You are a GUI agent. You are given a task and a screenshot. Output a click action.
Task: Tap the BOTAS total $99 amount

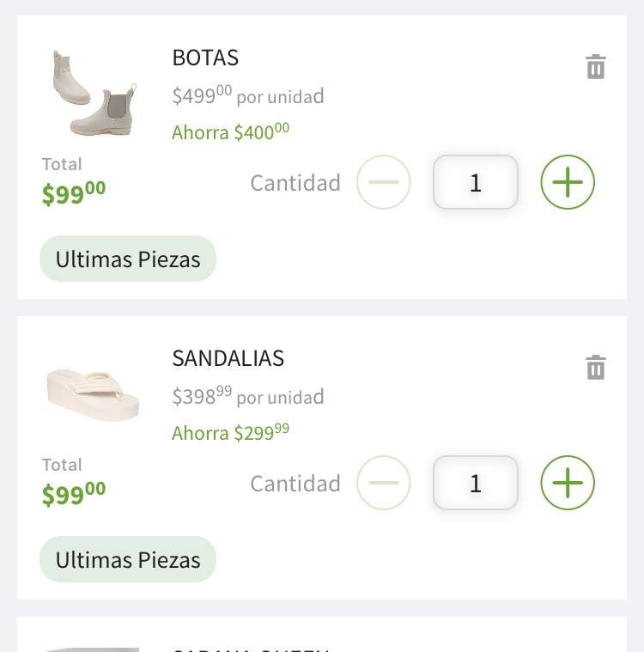point(74,193)
